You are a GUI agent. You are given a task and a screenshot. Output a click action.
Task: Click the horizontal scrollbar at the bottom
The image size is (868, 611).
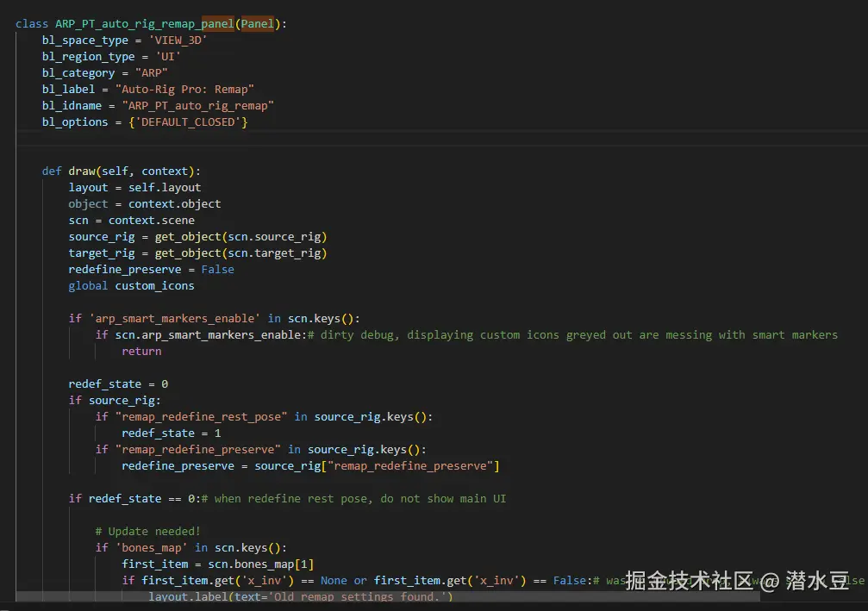[388, 596]
